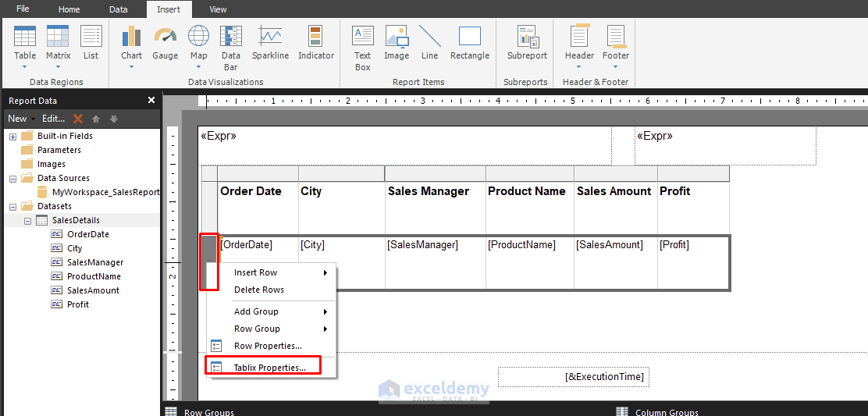Insert a Text Box item

pyautogui.click(x=363, y=47)
